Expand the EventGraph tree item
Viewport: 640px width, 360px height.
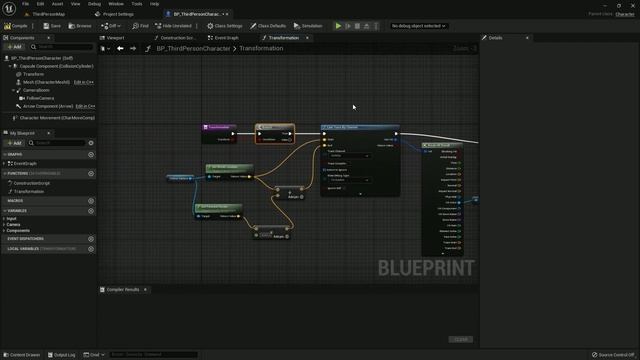(4, 164)
